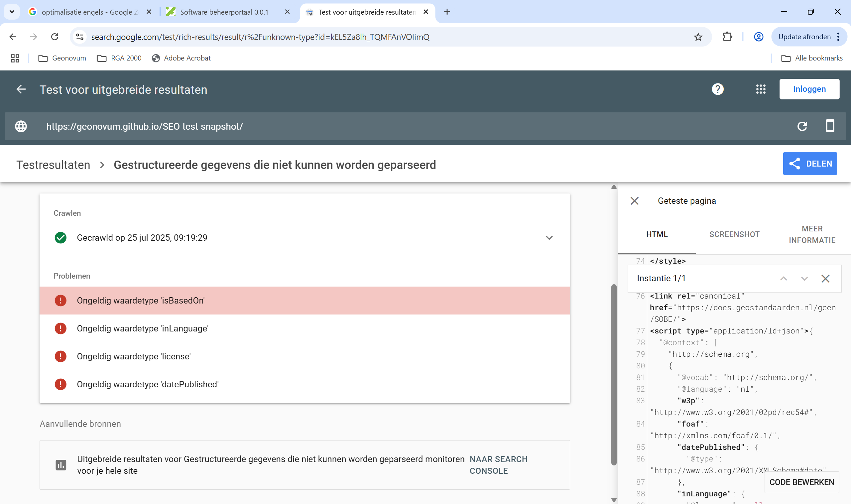Go to the previous instance with the up chevron
Screen dimensions: 851x504
[x=783, y=279]
